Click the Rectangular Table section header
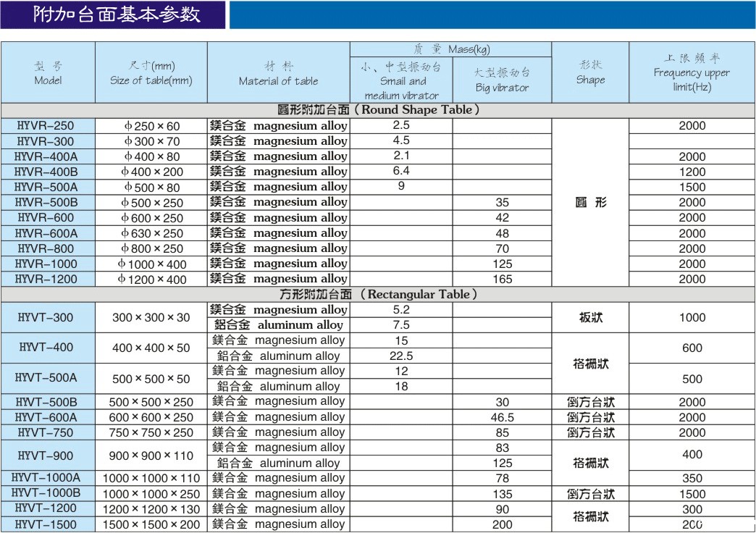Viewport: 756px width, 533px height. coord(378,294)
